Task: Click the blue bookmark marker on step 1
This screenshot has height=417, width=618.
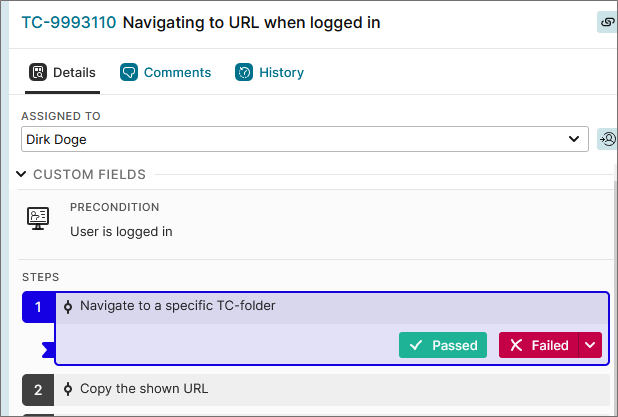Action: (48, 350)
